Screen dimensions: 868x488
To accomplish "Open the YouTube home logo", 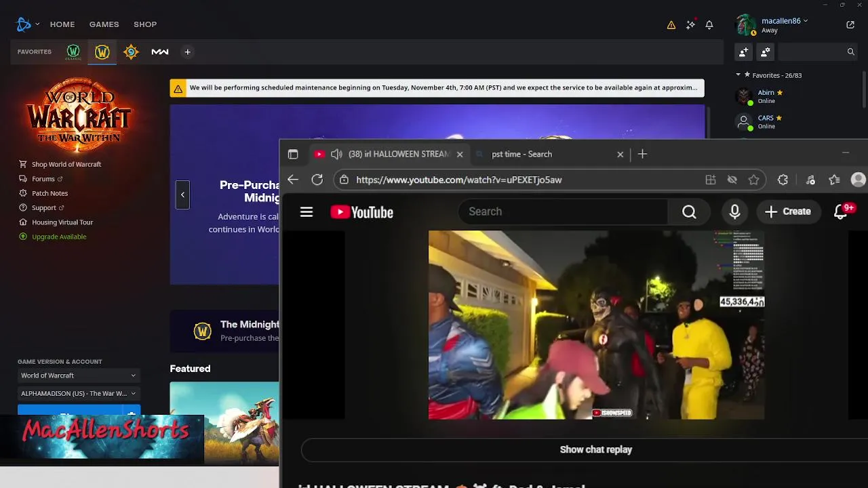I will (362, 212).
